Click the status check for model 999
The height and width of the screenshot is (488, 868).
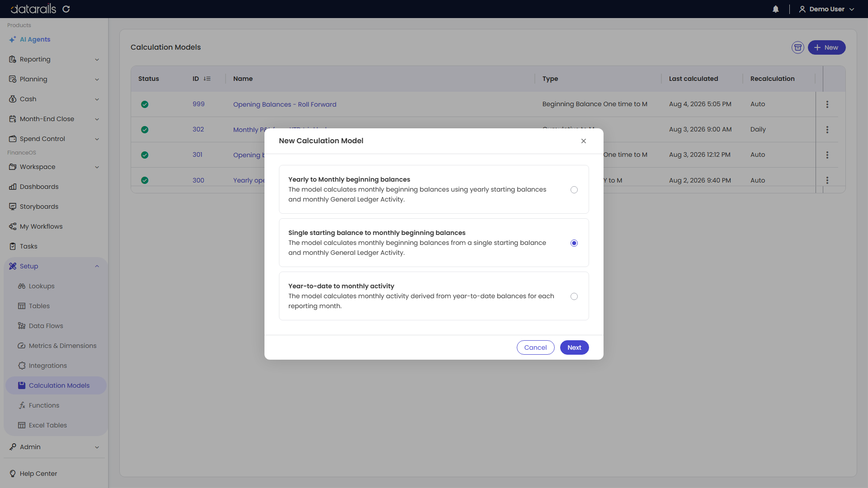(x=145, y=104)
